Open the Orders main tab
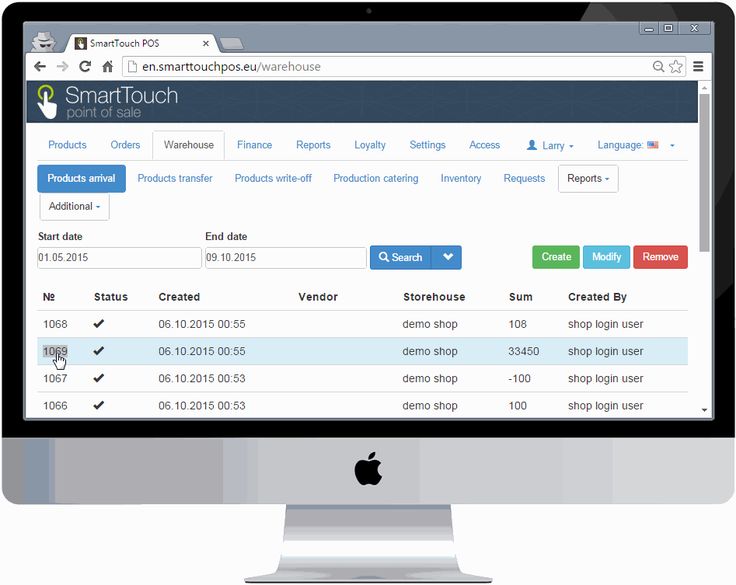The image size is (736, 585). pyautogui.click(x=125, y=145)
